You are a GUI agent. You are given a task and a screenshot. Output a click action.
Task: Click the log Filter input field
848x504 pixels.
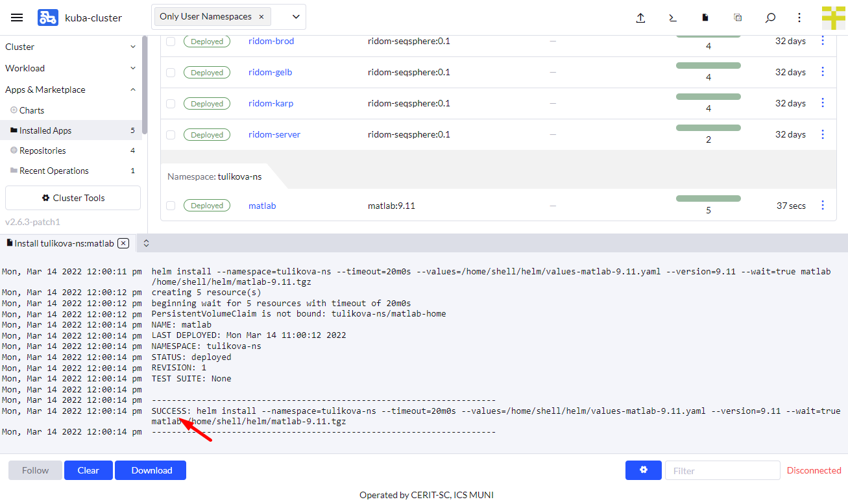[x=721, y=470]
